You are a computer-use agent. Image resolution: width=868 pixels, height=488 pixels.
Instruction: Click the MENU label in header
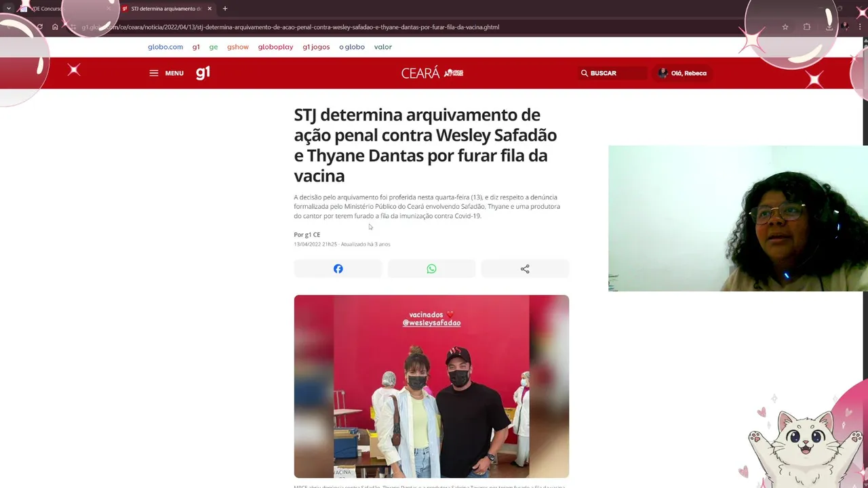pyautogui.click(x=174, y=73)
